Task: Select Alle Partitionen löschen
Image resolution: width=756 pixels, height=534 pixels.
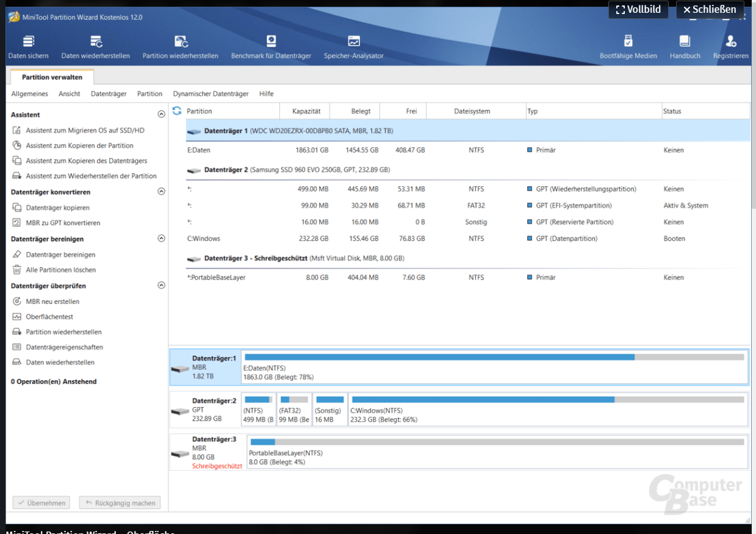Action: tap(54, 270)
